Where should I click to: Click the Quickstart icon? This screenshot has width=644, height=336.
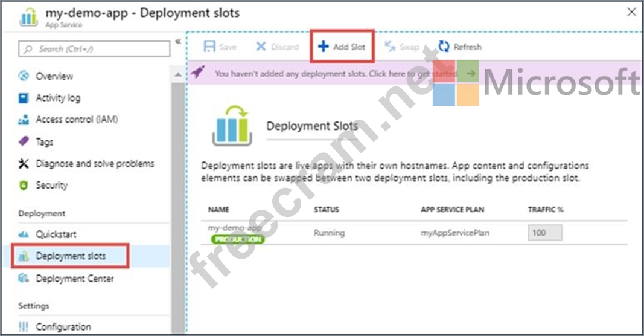click(x=24, y=234)
